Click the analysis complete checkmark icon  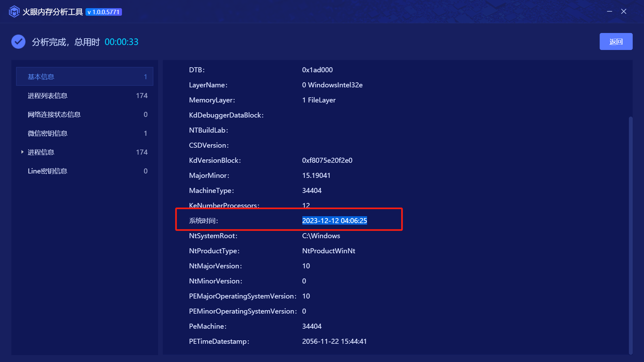tap(18, 42)
